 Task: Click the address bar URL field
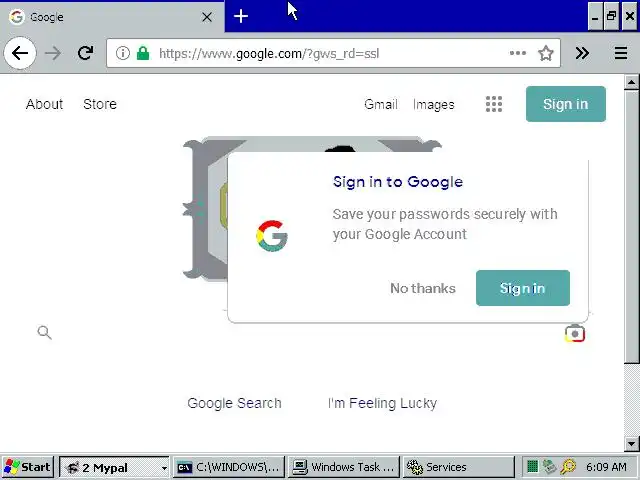pos(333,53)
